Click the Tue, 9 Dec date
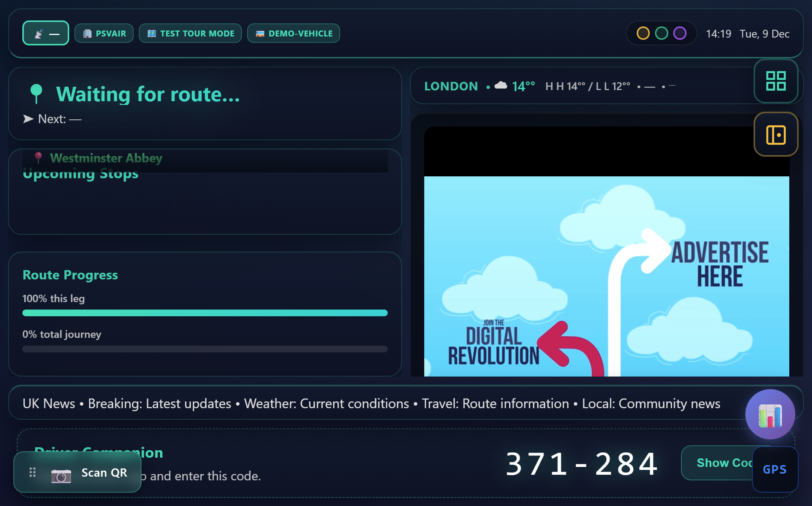 click(764, 34)
